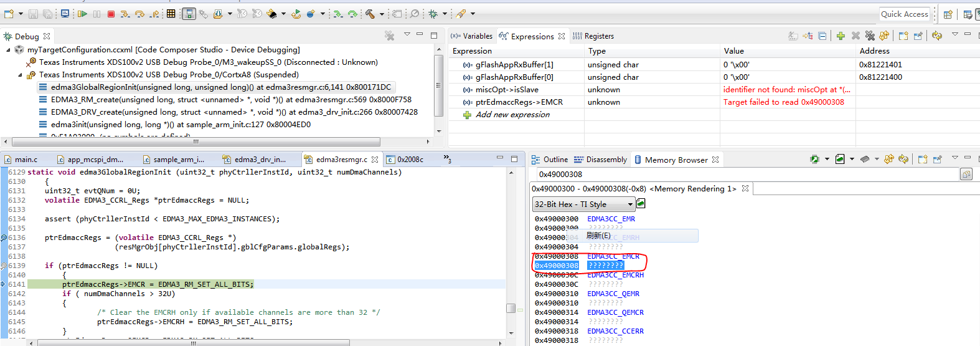The image size is (980, 346).
Task: Click the Quick Access field
Action: 904,14
